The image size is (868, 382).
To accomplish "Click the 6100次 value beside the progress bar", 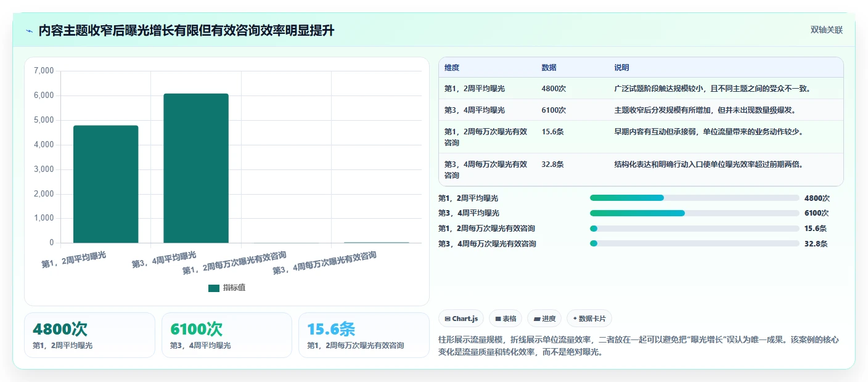I will (x=817, y=213).
